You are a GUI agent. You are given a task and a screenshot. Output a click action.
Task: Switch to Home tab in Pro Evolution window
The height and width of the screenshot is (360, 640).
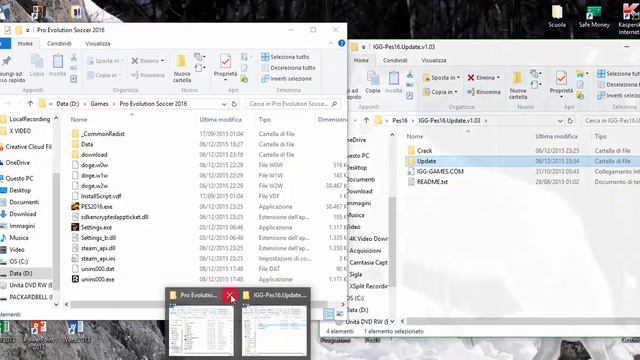pos(25,43)
